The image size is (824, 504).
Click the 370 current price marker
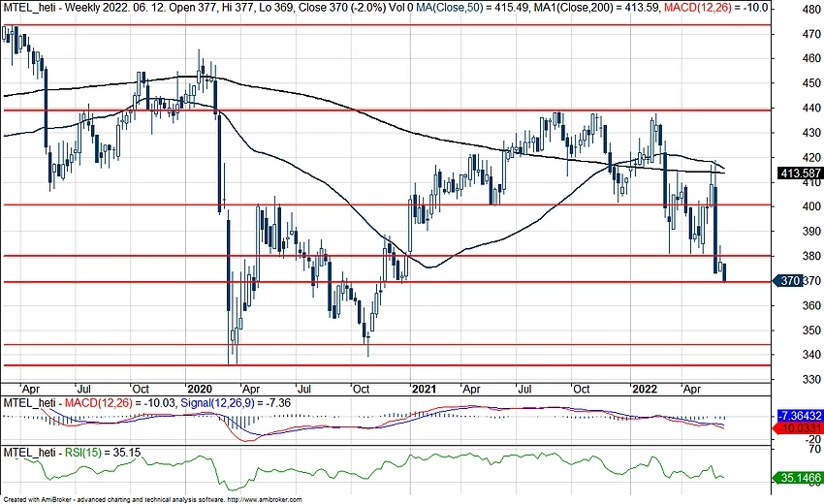coord(791,281)
